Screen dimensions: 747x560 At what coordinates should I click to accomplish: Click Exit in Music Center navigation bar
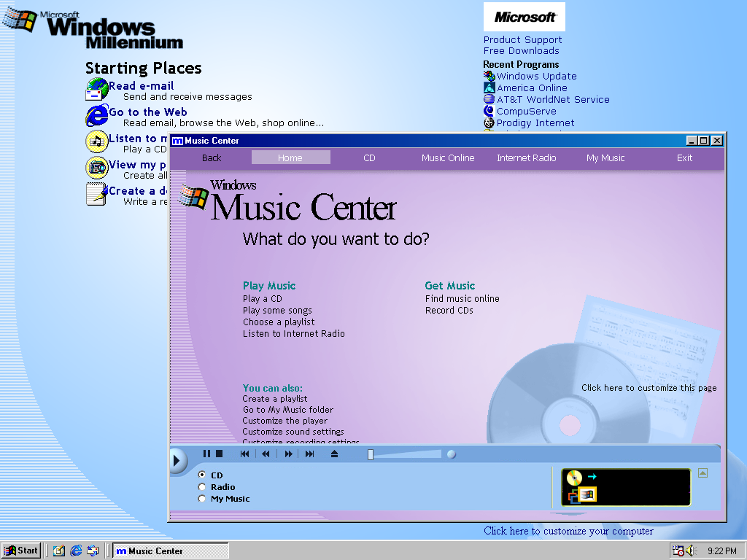click(684, 158)
